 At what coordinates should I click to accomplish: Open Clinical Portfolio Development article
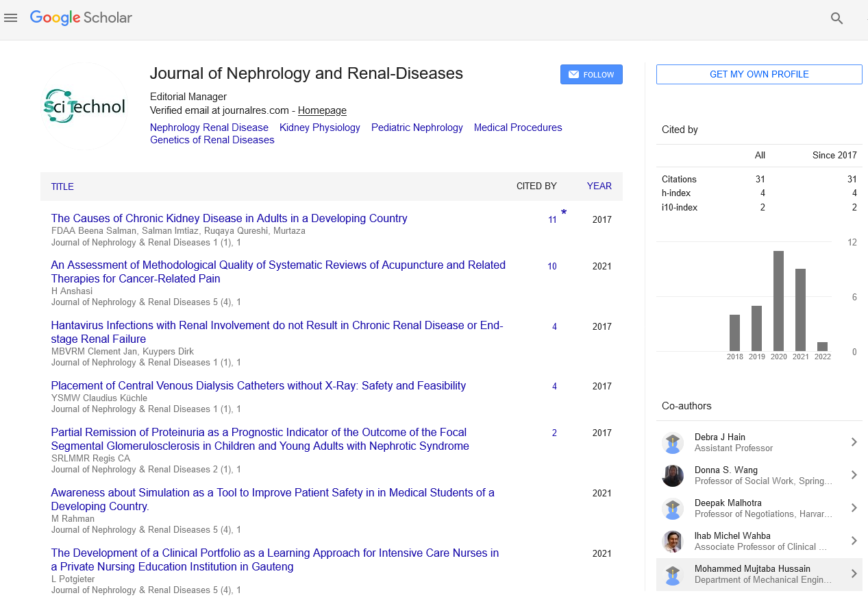[x=275, y=559]
